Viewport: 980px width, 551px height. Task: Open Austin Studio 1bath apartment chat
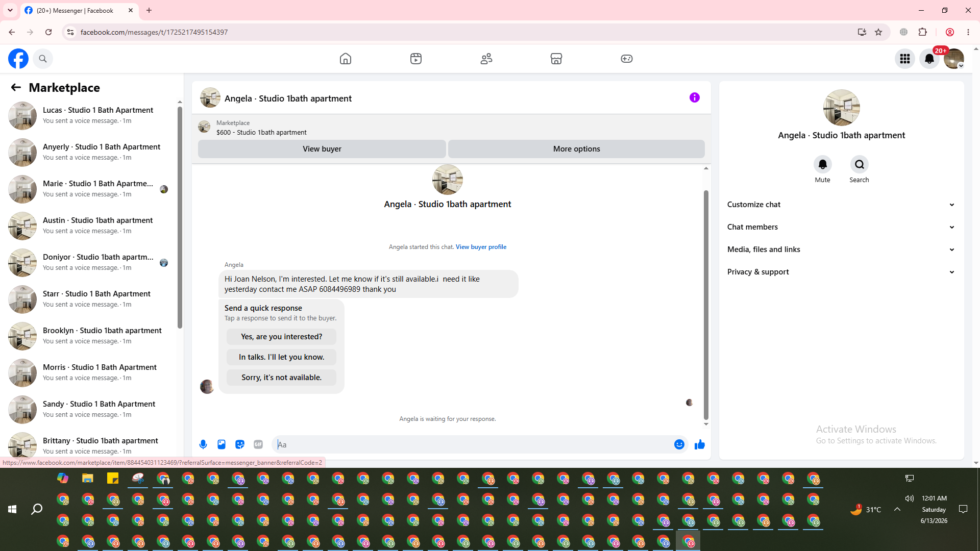click(90, 226)
